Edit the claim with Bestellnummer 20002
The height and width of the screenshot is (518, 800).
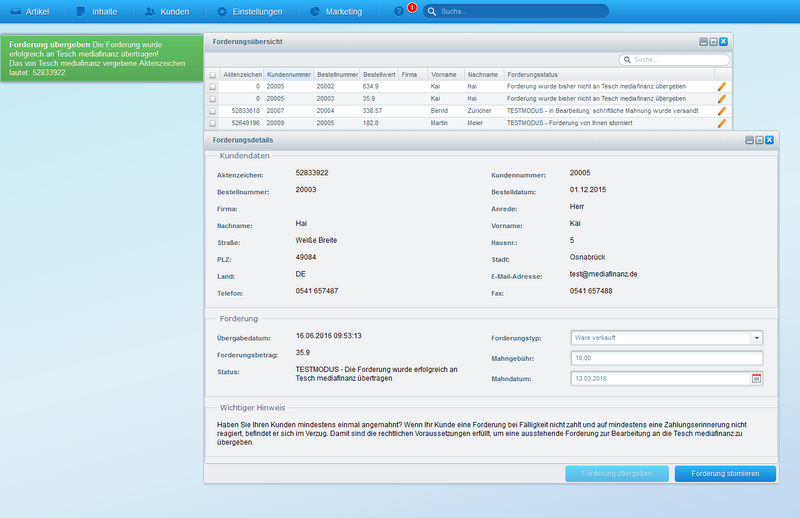(721, 87)
